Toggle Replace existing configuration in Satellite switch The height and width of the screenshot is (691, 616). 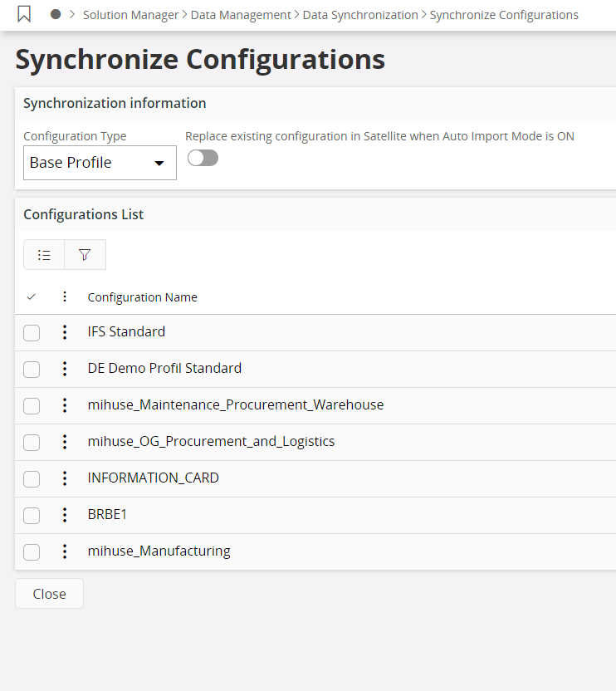pos(203,158)
